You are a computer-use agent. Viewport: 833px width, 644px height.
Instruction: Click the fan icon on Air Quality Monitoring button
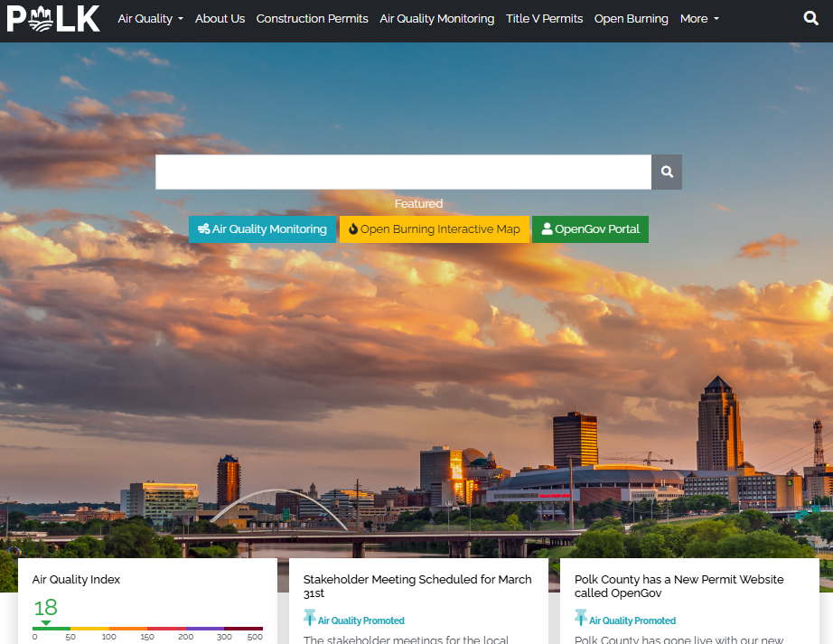203,229
